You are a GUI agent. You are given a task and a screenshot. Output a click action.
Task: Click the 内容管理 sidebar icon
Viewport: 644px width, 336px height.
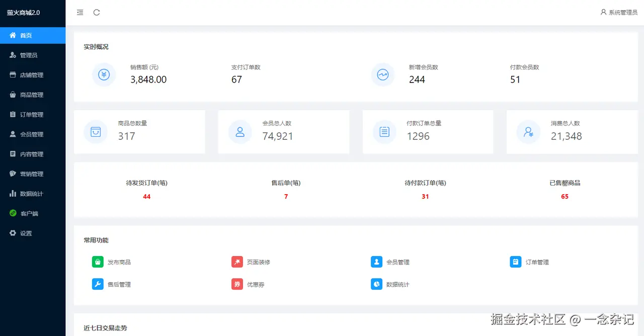pyautogui.click(x=13, y=154)
